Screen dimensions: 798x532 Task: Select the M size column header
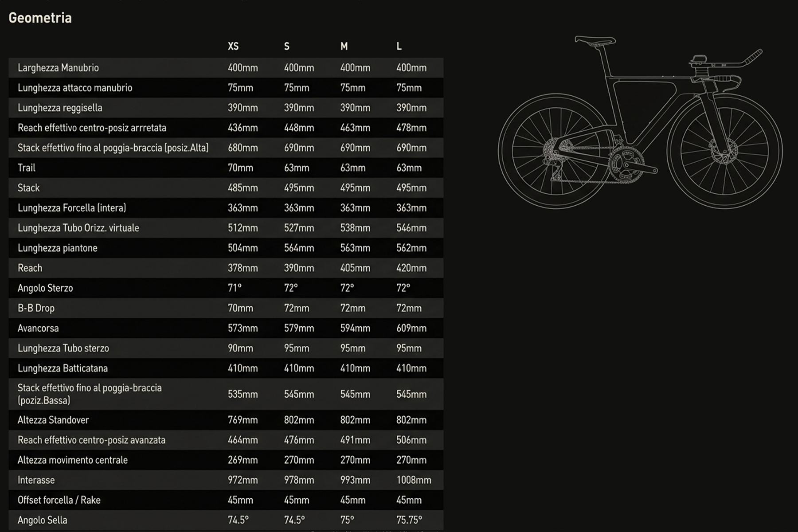pos(343,46)
